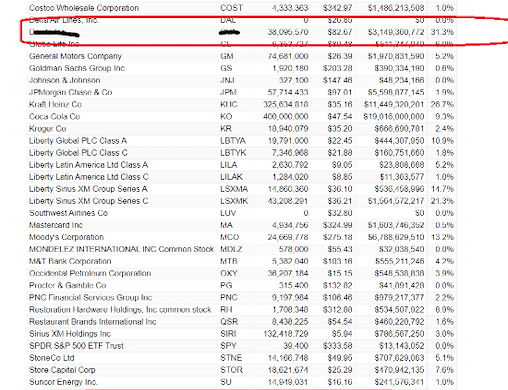This screenshot has width=508, height=390.
Task: Select the JPM ticker cell
Action: pyautogui.click(x=229, y=92)
